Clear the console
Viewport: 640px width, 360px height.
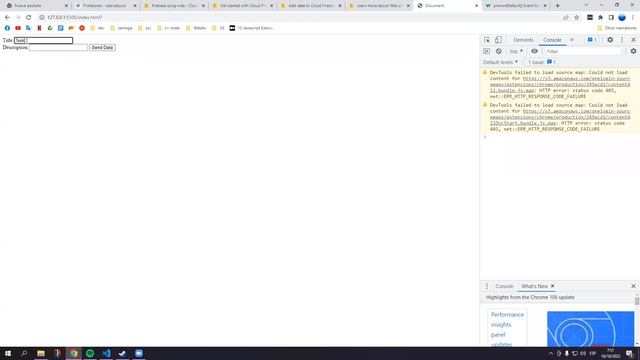[x=498, y=51]
